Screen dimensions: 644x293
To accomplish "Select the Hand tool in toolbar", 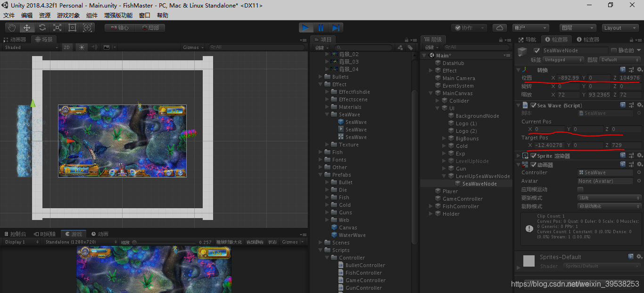I will click(x=12, y=28).
